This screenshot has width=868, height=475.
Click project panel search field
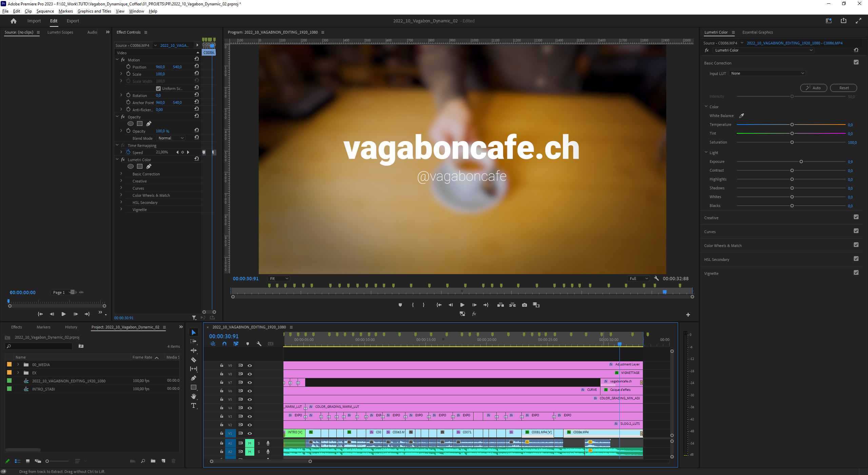pyautogui.click(x=39, y=346)
